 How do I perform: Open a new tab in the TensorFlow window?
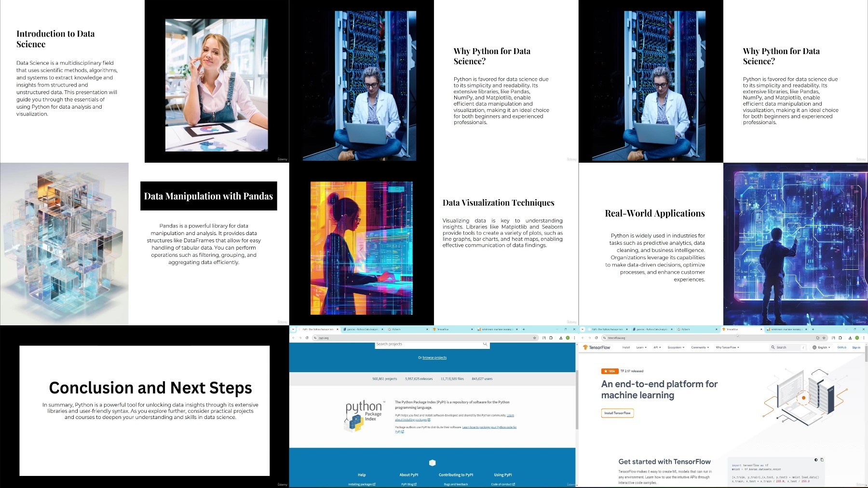point(813,329)
